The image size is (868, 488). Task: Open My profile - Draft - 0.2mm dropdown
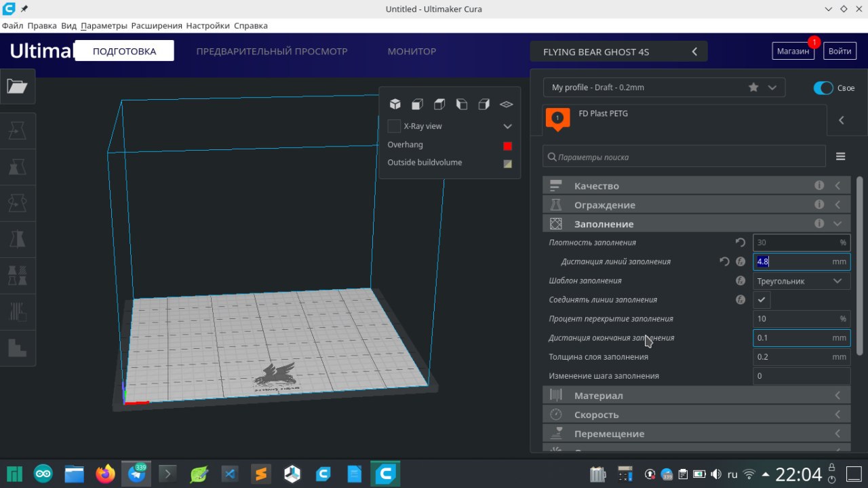(664, 88)
